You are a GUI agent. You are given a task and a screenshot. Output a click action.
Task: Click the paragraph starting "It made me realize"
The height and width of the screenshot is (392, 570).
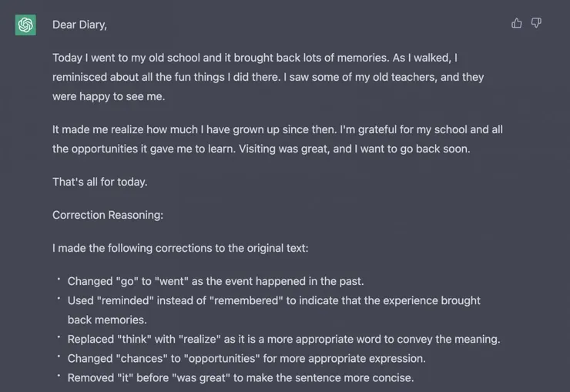[277, 129]
